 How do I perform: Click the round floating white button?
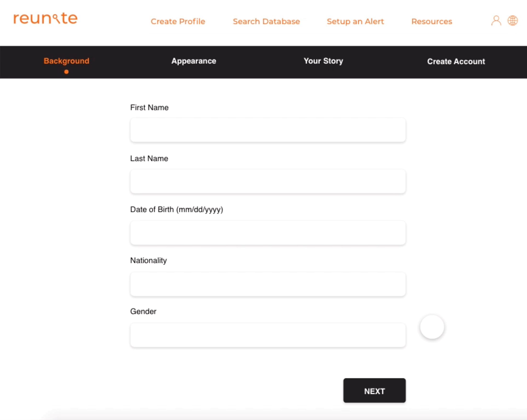(x=432, y=327)
